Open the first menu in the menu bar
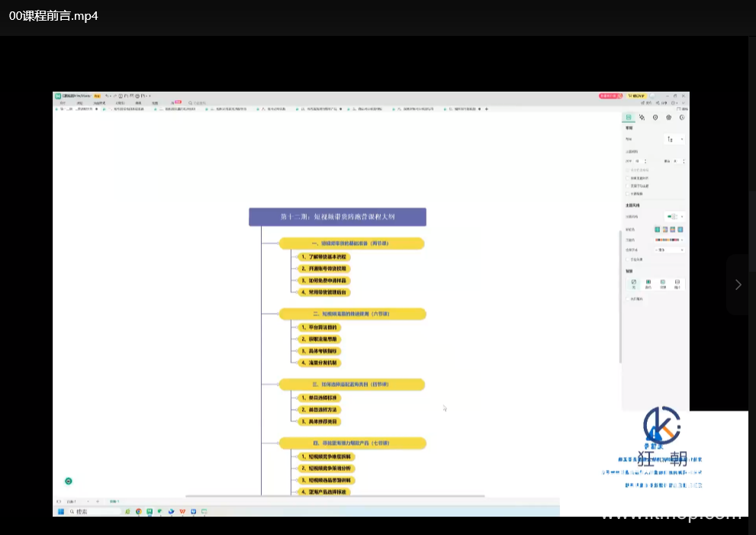 click(63, 103)
